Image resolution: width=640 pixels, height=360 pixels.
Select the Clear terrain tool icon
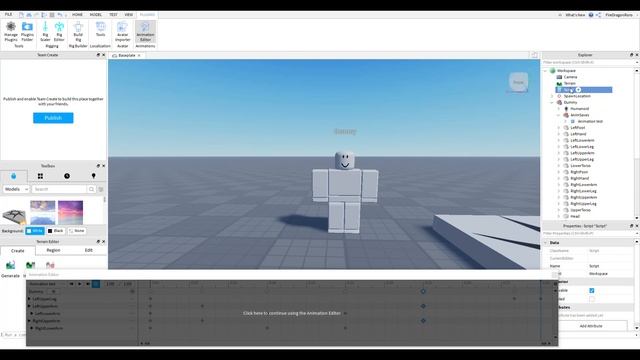click(x=50, y=265)
